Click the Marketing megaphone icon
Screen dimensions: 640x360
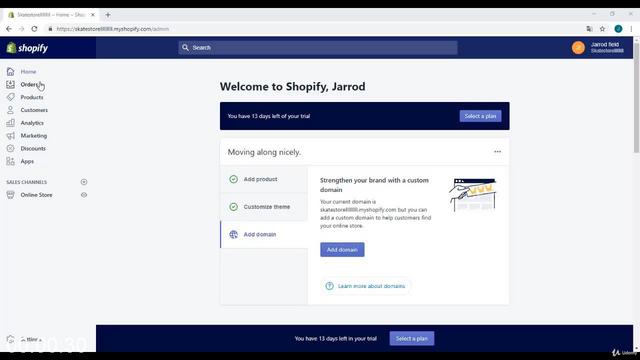coord(11,136)
